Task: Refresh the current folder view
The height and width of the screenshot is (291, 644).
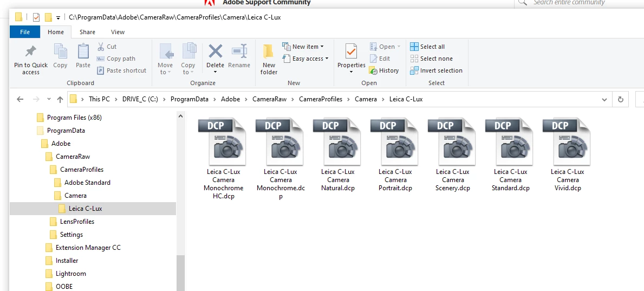Action: click(620, 100)
